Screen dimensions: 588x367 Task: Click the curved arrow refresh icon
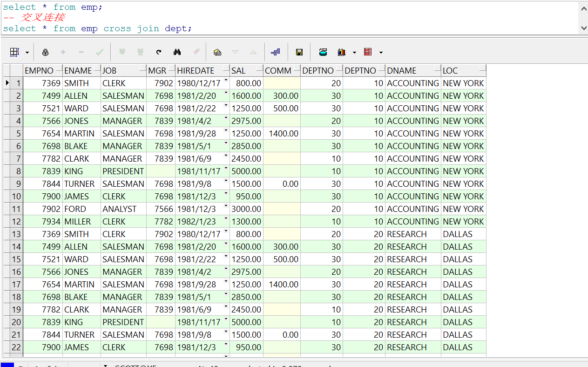(x=159, y=52)
